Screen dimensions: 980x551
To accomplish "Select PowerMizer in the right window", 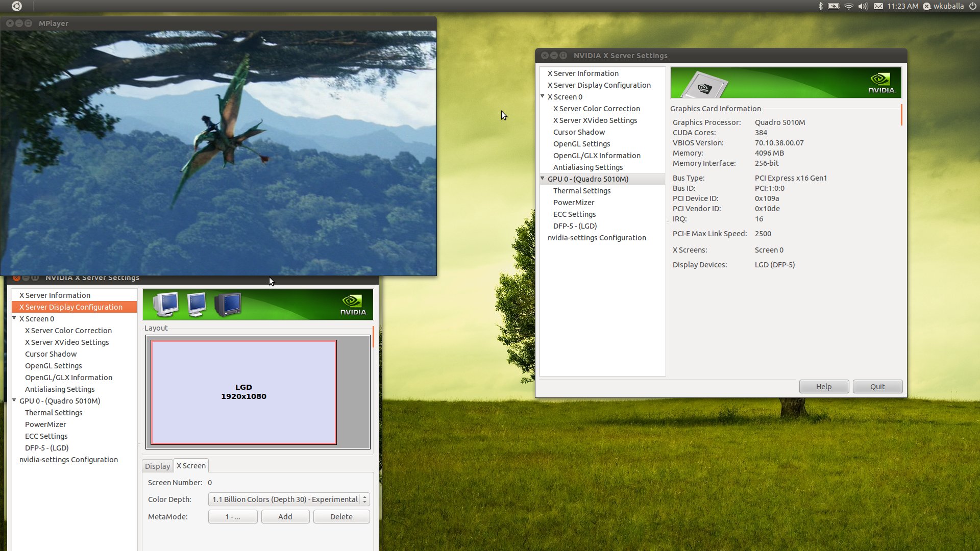I will (x=574, y=203).
